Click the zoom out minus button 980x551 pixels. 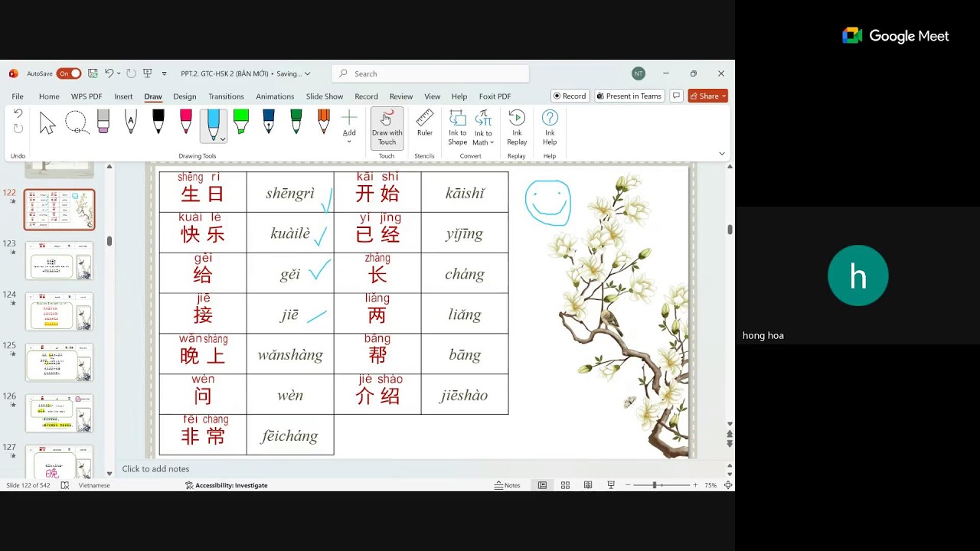tap(628, 485)
